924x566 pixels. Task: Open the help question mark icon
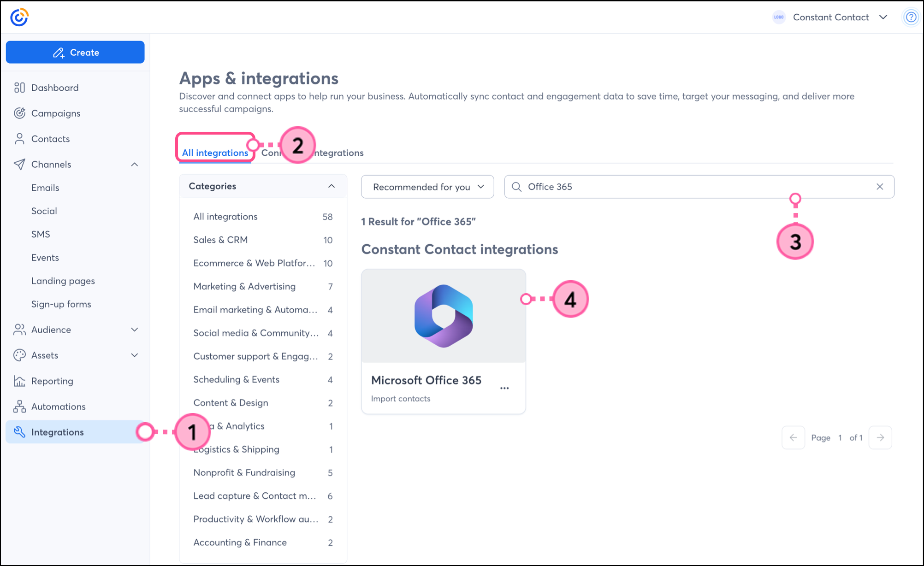click(x=911, y=18)
